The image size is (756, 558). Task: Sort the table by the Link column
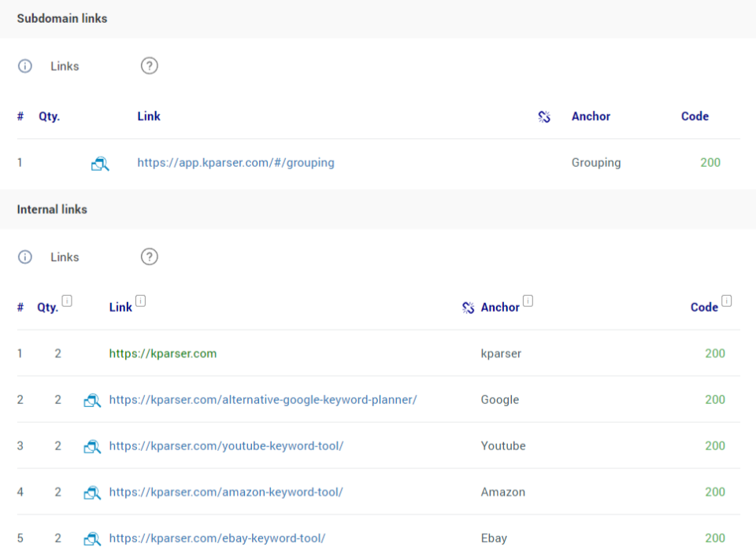120,307
